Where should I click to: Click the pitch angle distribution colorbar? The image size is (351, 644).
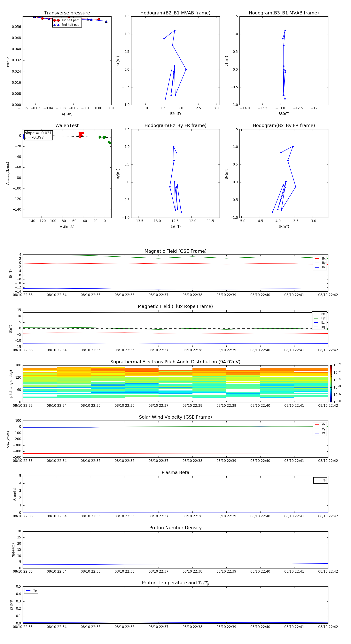pyautogui.click(x=331, y=383)
